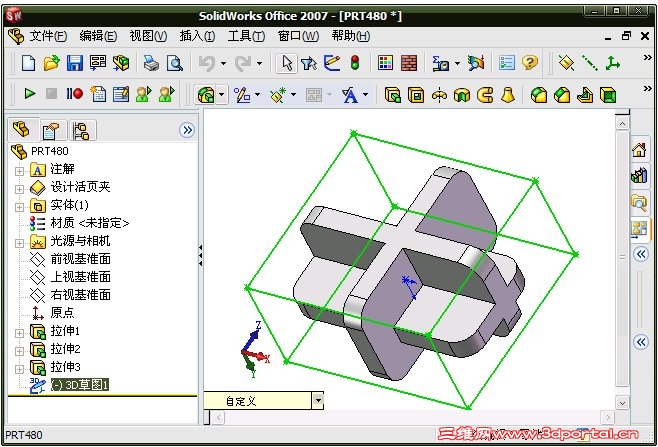Open the 工具(T) menu
Image resolution: width=658 pixels, height=447 pixels.
246,36
